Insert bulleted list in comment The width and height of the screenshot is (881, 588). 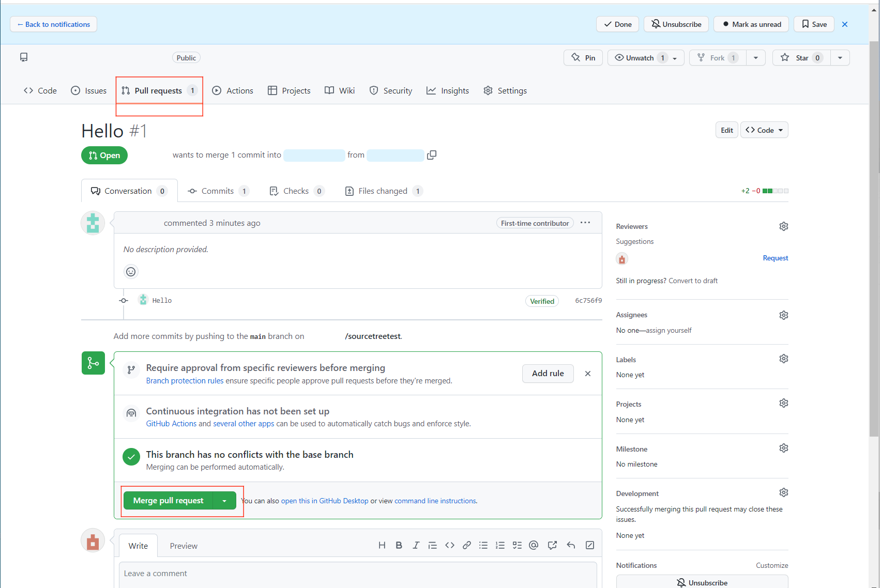[483, 545]
